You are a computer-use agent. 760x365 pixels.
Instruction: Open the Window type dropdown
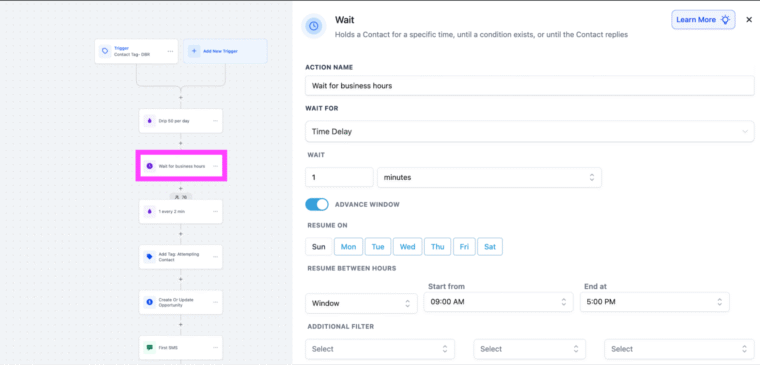pos(361,303)
